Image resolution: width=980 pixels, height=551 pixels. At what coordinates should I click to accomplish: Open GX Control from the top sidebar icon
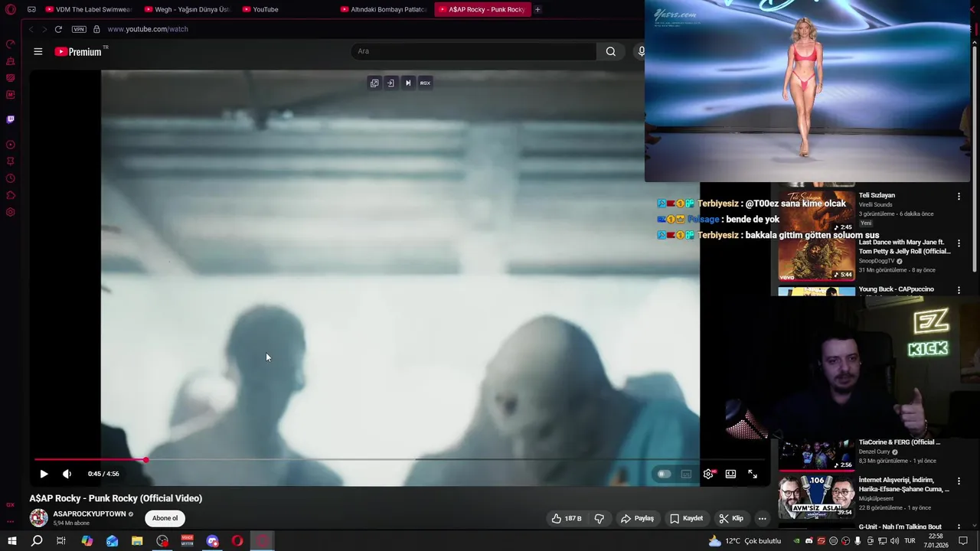pyautogui.click(x=11, y=44)
